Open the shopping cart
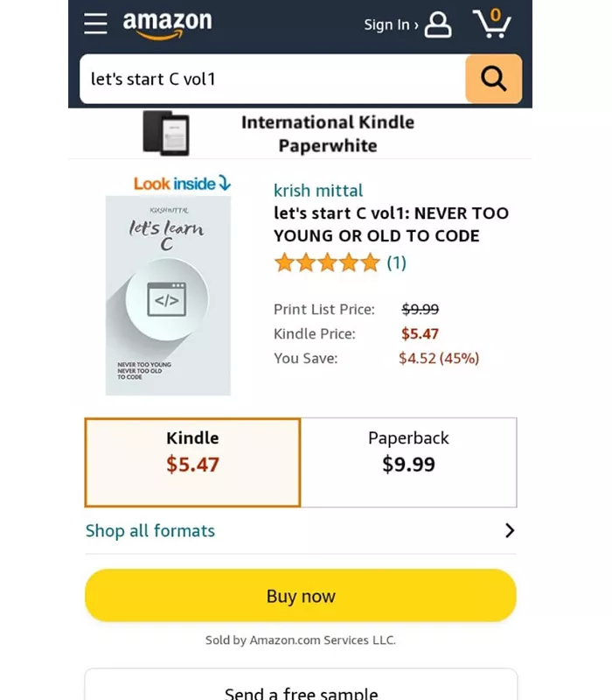 click(x=491, y=24)
